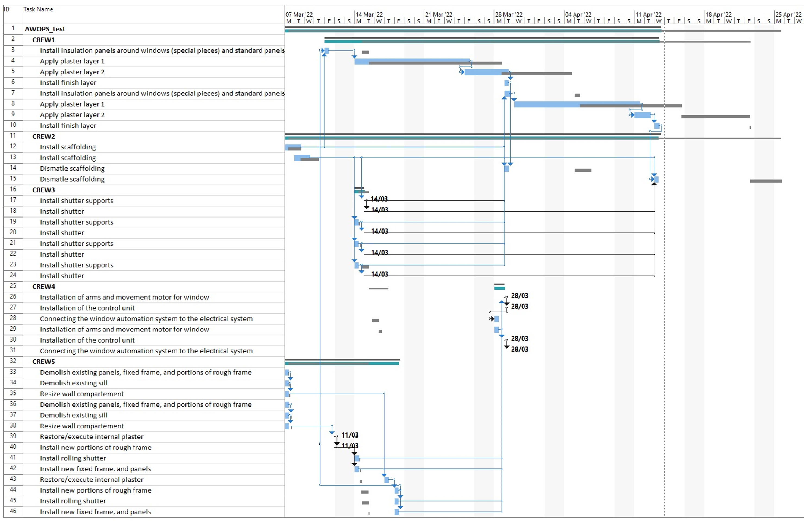This screenshot has width=812, height=523.
Task: Click the 28/03 milestone label in row 26
Action: (x=519, y=295)
